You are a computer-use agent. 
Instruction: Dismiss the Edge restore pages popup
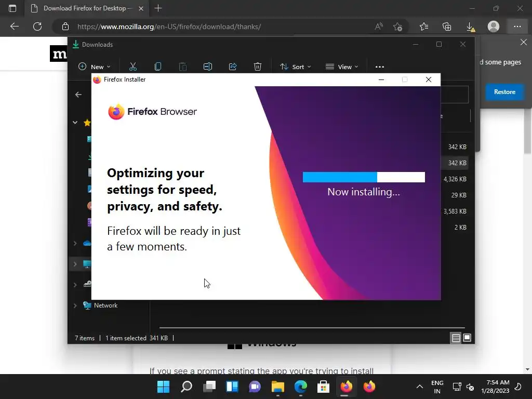(524, 42)
